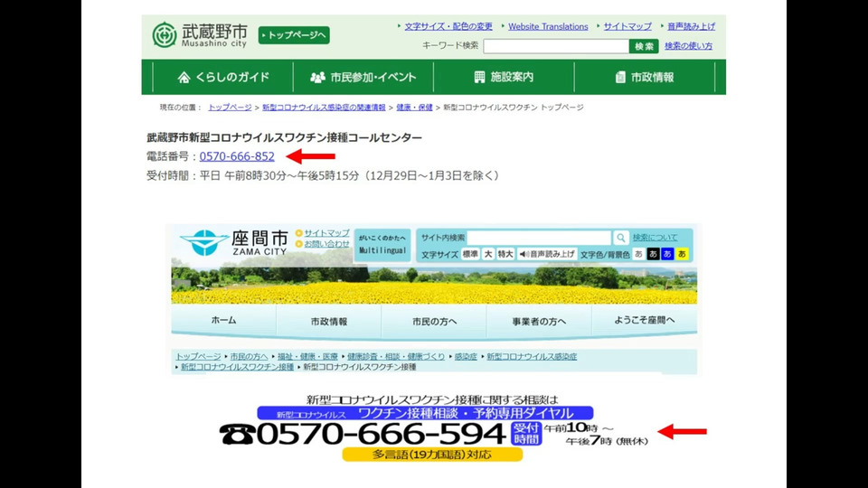Click breadcrumb 新型コロナウイルス感染症 link
868x488 pixels.
pos(532,356)
